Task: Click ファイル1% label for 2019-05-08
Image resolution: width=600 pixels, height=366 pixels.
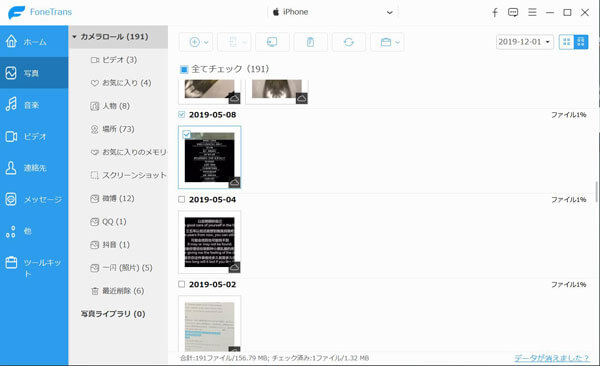Action: tap(569, 115)
